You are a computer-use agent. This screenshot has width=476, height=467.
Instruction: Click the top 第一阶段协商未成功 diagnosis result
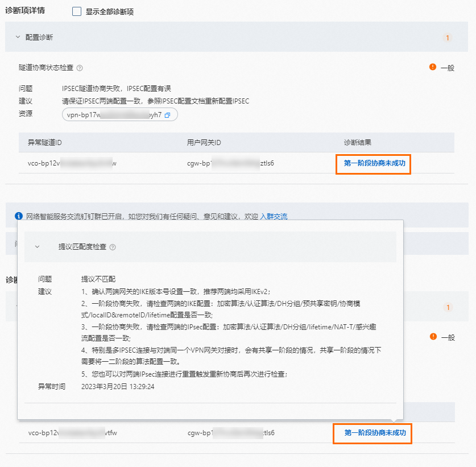click(x=373, y=164)
